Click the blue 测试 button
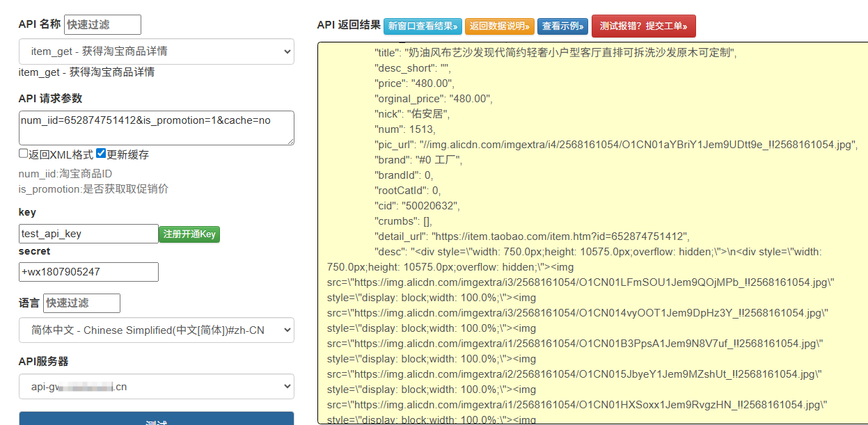This screenshot has height=425, width=868. point(157,418)
